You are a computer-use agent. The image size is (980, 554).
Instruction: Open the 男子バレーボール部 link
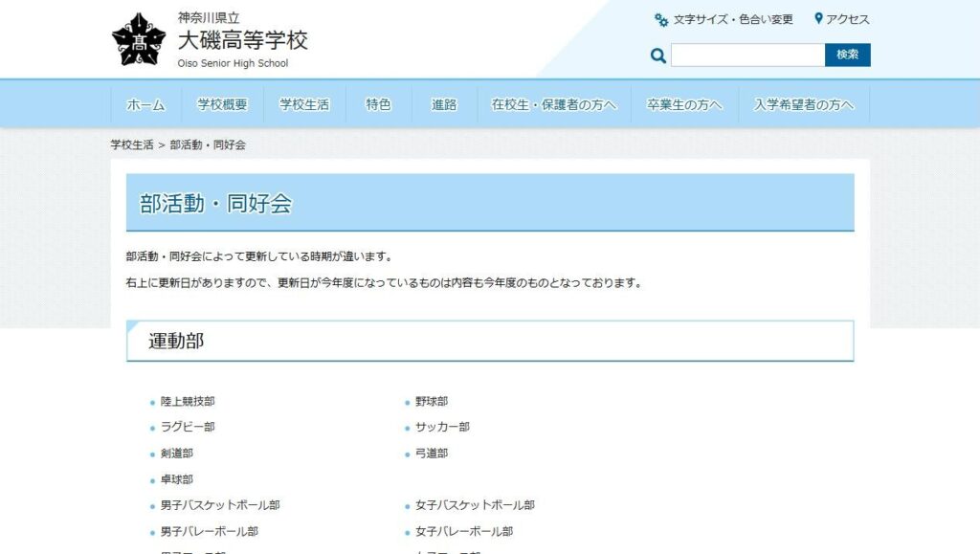210,532
